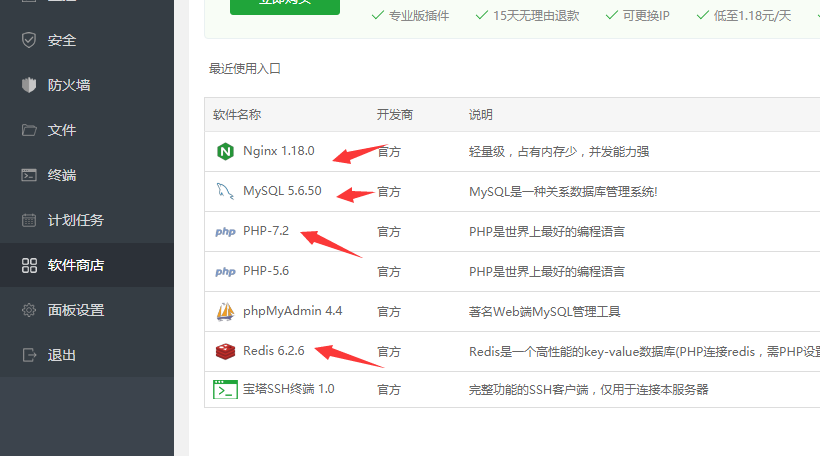Click the firewall shield icon beside 防火墙

click(29, 85)
